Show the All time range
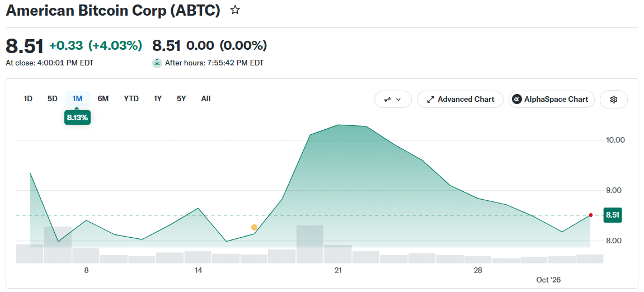Screen dimensions: 644x292 (x=206, y=98)
